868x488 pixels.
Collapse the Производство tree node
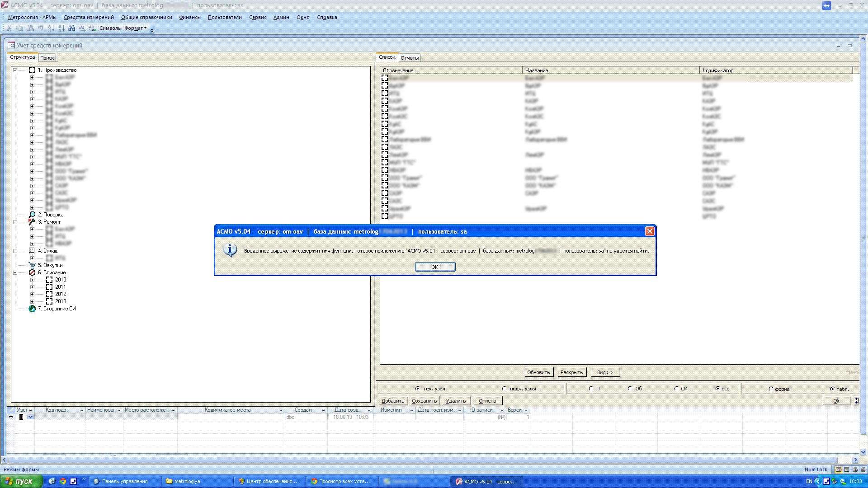(15, 70)
